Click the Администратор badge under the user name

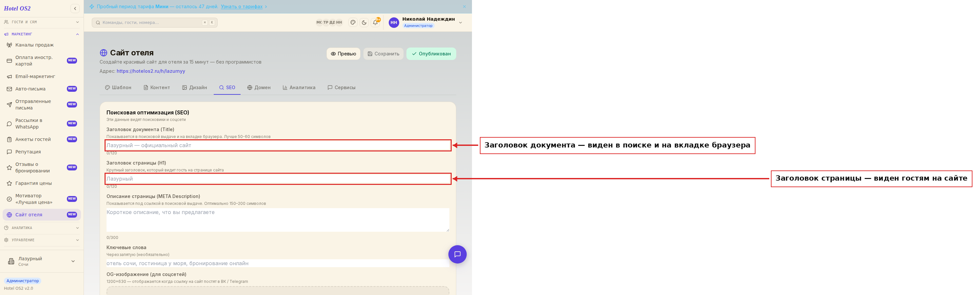tap(418, 26)
